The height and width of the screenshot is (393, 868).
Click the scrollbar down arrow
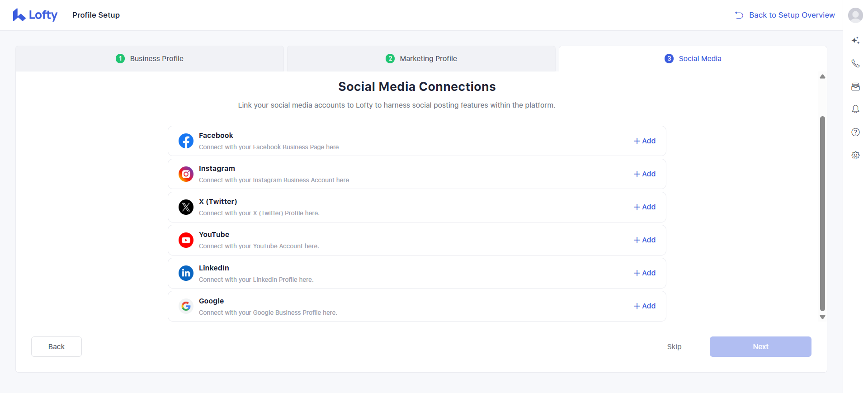822,317
